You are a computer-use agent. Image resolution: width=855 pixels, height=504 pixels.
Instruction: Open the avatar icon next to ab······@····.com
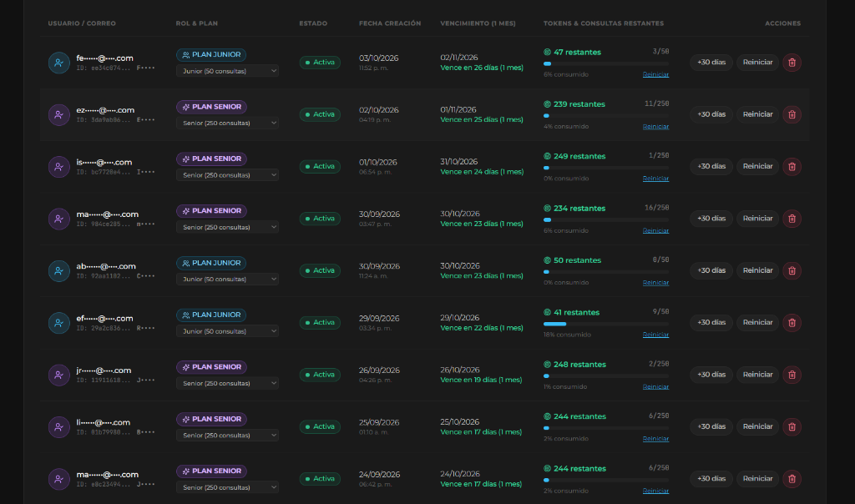click(59, 271)
